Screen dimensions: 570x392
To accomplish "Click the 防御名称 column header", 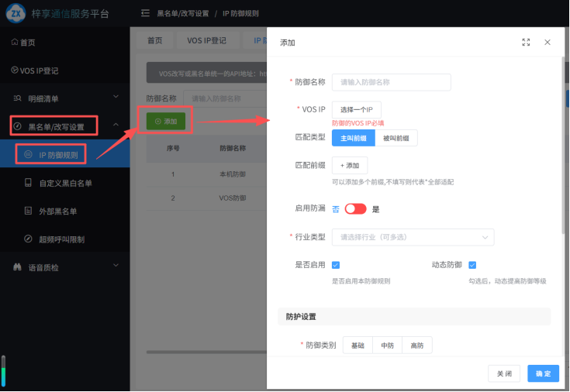I will (x=233, y=148).
